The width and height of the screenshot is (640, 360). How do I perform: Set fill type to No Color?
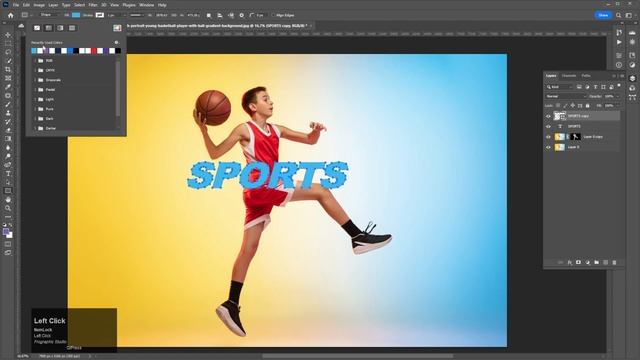(37, 28)
